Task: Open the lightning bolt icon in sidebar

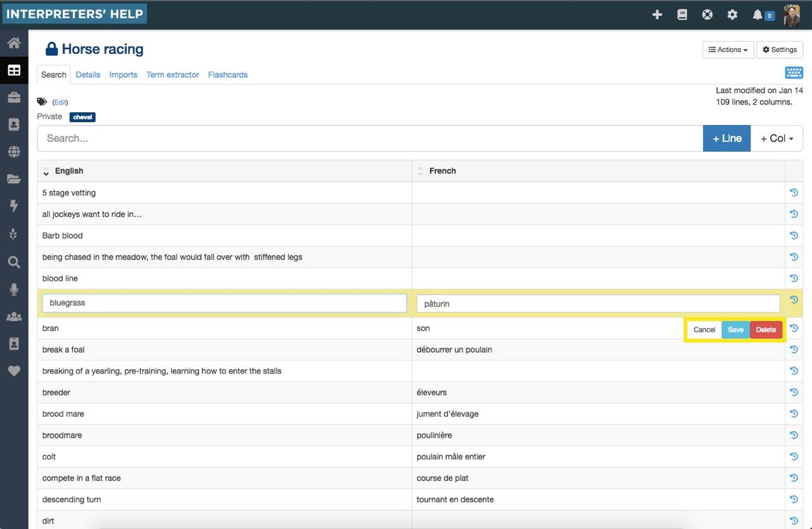Action: (14, 206)
